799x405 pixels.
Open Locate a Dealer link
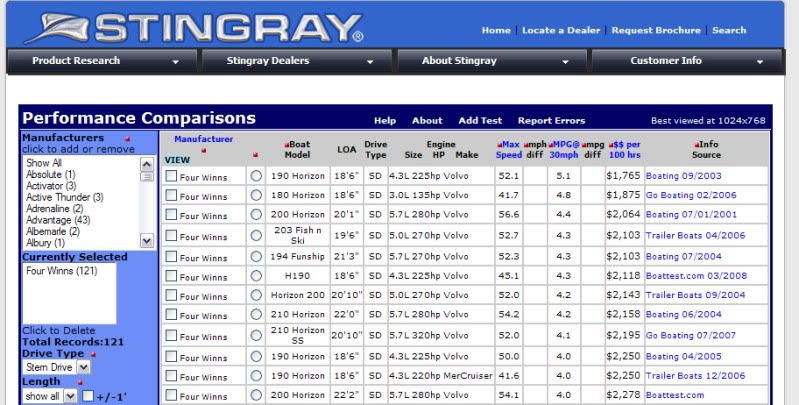point(561,31)
